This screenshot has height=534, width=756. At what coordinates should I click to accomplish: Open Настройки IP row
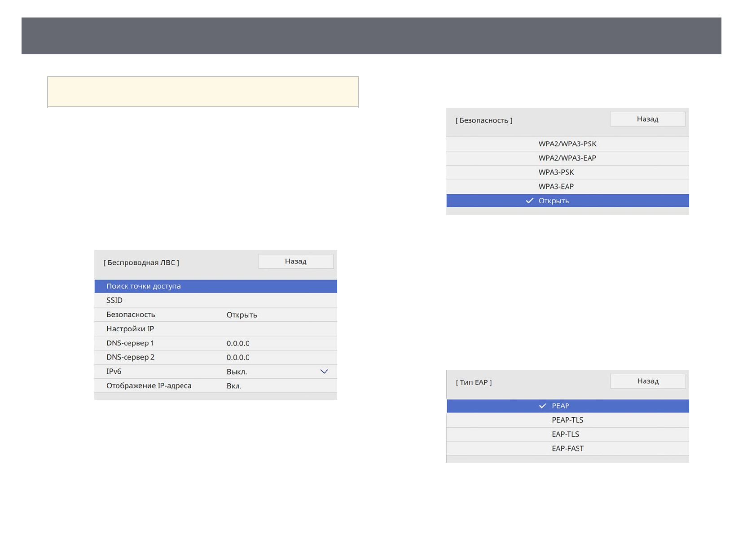pyautogui.click(x=215, y=329)
